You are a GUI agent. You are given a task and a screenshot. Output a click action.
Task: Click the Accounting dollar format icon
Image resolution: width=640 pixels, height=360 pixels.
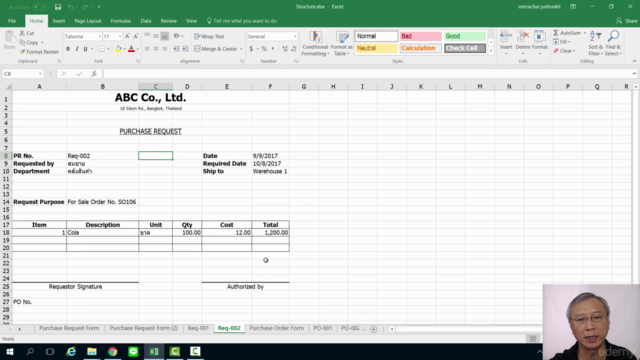251,49
